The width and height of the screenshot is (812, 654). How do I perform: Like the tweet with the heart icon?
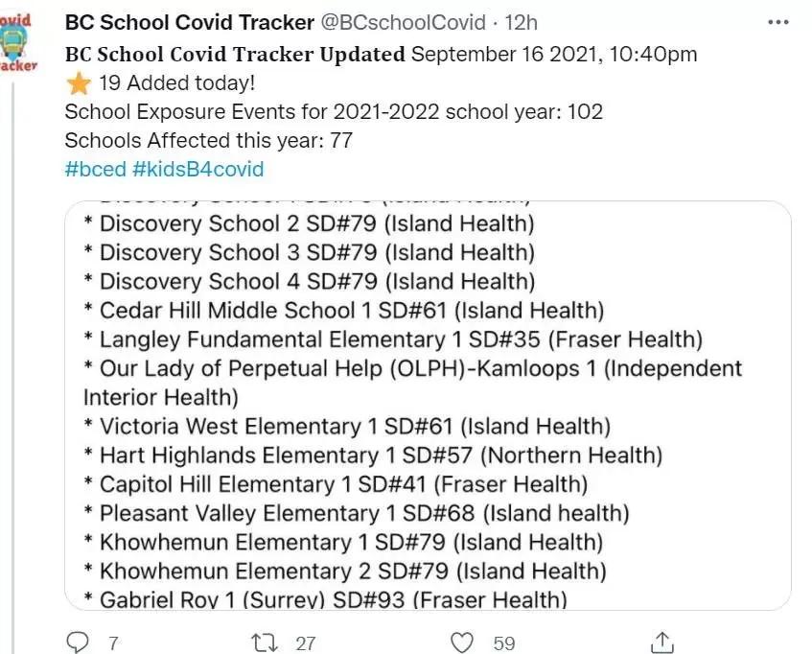(x=461, y=642)
